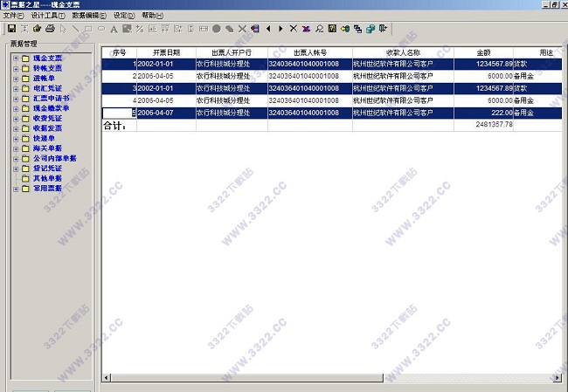Click the sequence number input cell in row 5
Viewport: 568px width, 392px height.
coord(119,113)
